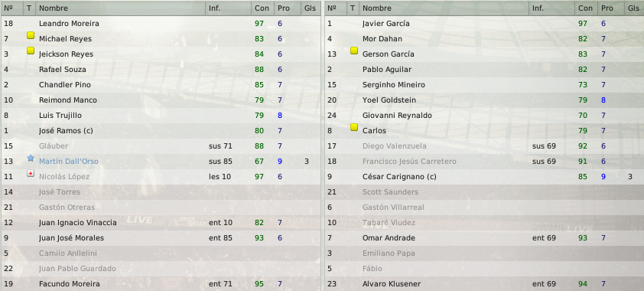Open César Carignano (c) player link
Image resolution: width=644 pixels, height=291 pixels.
point(399,177)
